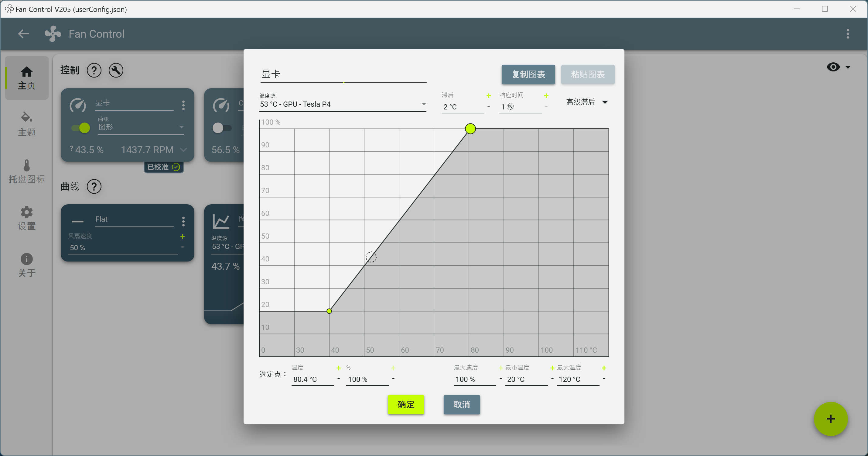Open the 曲线 图形 dropdown on 显卡 card

point(141,127)
